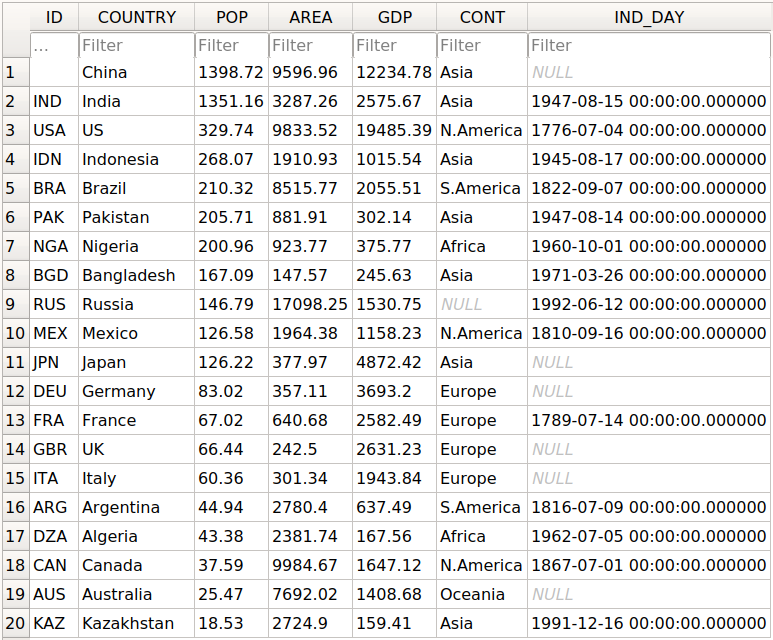Select the GBR ID cell
773x640 pixels.
[x=54, y=449]
